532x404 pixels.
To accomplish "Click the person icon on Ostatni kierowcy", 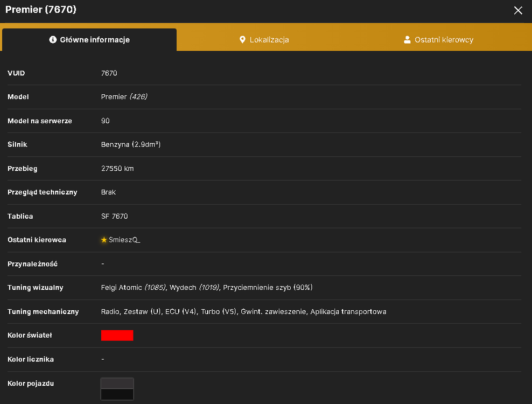I will click(407, 40).
